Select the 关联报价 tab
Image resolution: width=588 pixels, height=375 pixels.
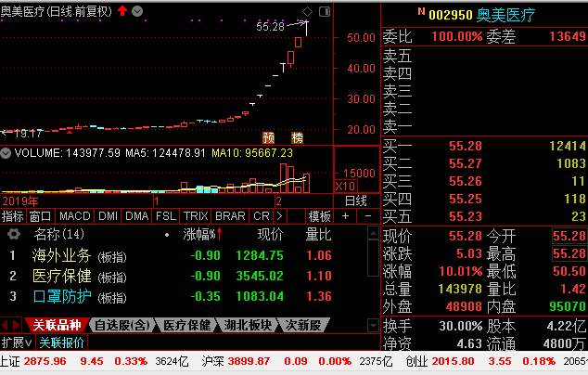62,343
